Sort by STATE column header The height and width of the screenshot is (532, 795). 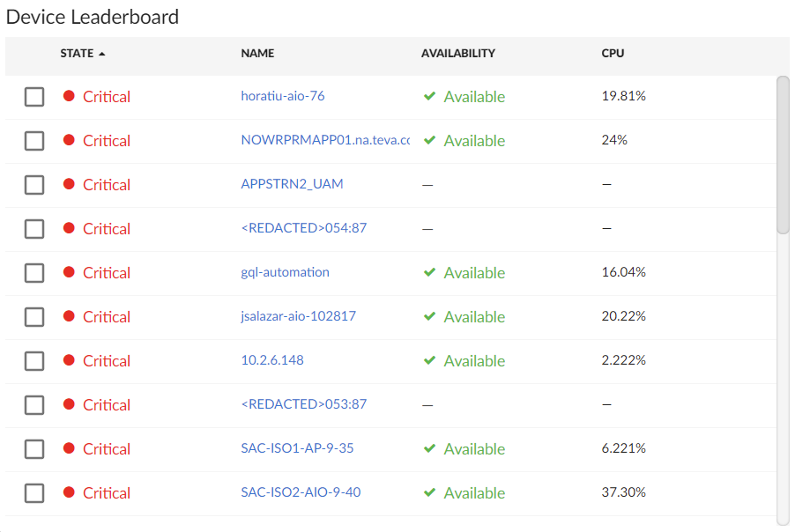click(x=77, y=54)
